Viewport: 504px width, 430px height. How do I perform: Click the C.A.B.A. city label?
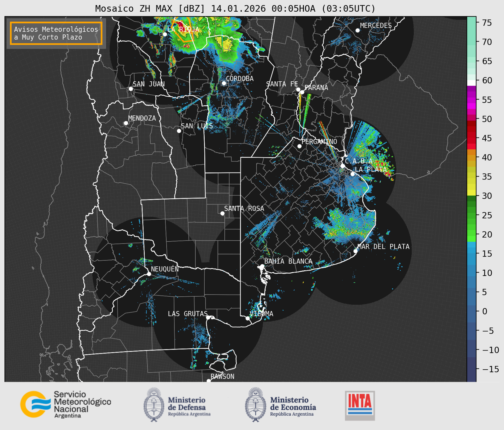[x=359, y=161]
